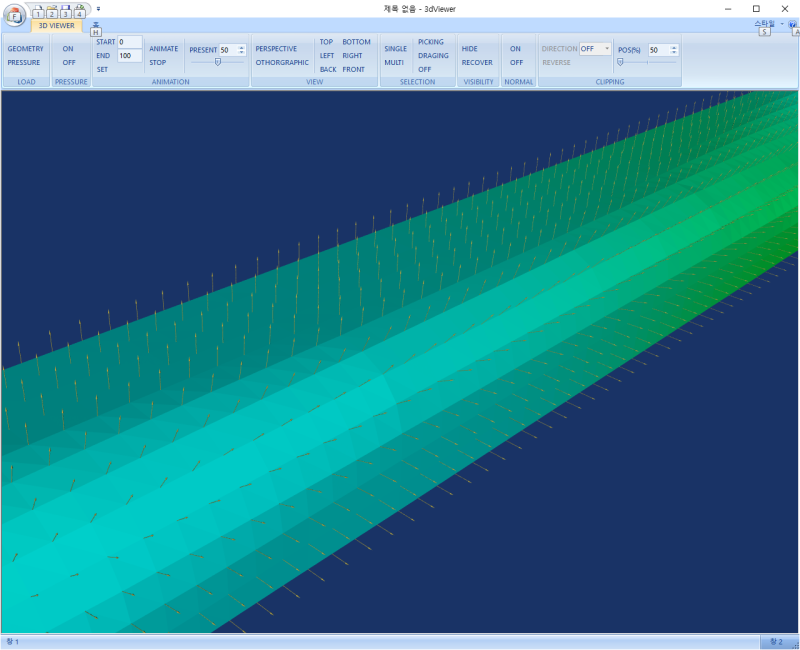Set the camera to TOP view

pyautogui.click(x=327, y=42)
